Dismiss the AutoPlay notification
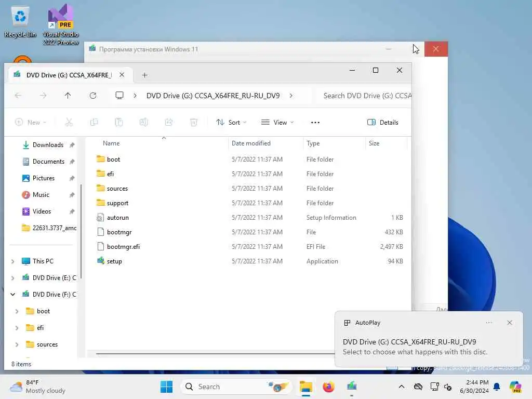This screenshot has height=399, width=532. tap(510, 323)
